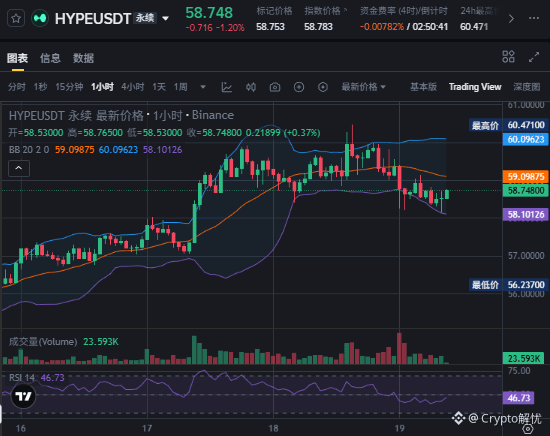Click date 16 on time axis
The height and width of the screenshot is (436, 550).
(21, 428)
